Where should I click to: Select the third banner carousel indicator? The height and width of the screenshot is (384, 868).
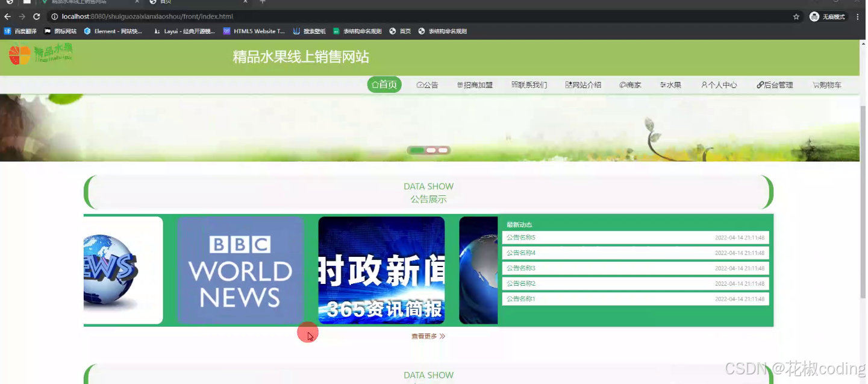coord(443,150)
